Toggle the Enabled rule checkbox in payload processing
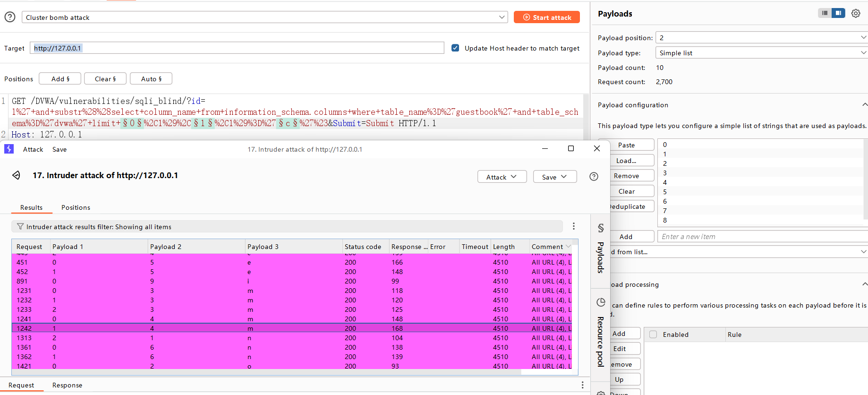Image resolution: width=868 pixels, height=395 pixels. 653,334
